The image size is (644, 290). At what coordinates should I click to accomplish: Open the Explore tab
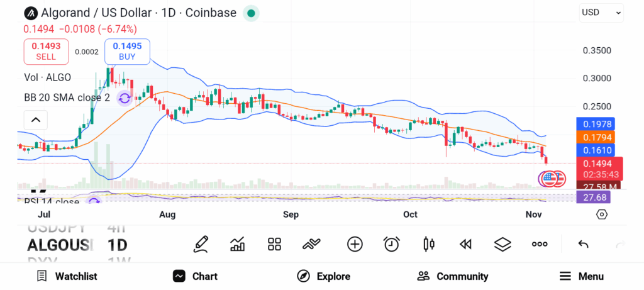coord(323,276)
